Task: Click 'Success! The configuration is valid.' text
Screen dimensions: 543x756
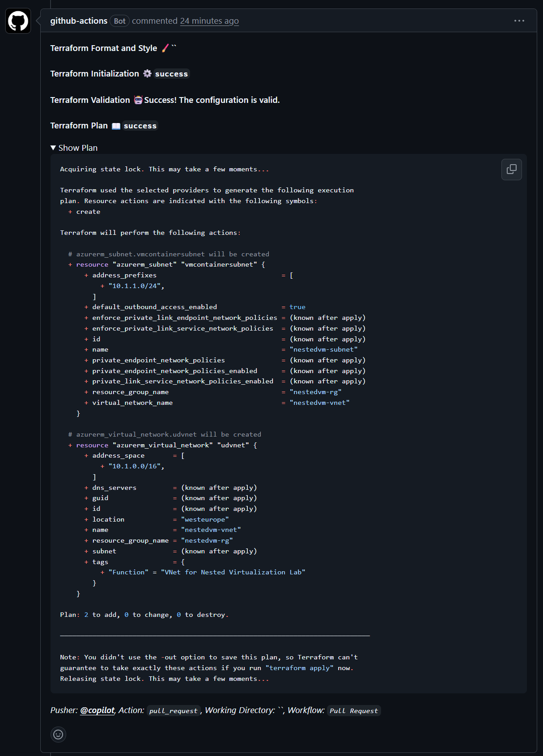Action: [212, 100]
